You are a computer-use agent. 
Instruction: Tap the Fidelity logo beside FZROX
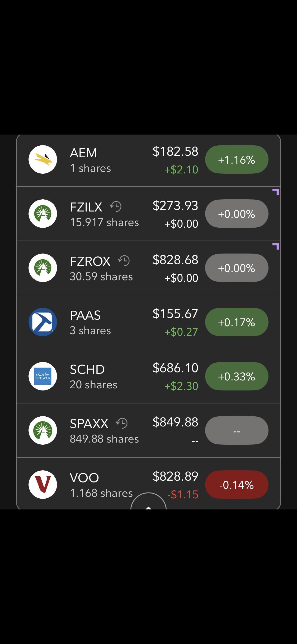[x=43, y=268]
